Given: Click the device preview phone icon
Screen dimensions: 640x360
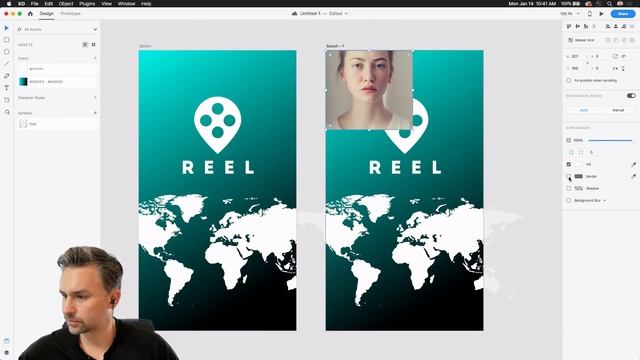Looking at the screenshot, I should tap(589, 13).
